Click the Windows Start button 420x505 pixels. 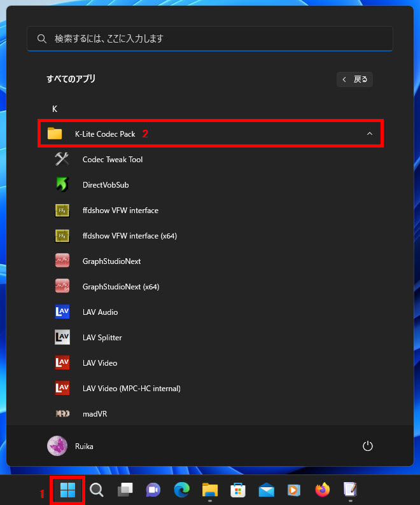click(67, 490)
